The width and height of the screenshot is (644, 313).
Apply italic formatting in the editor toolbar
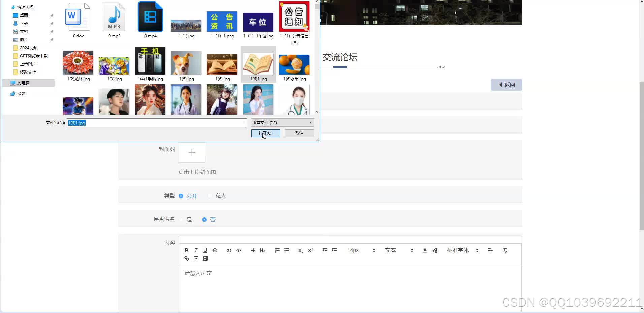pyautogui.click(x=196, y=250)
